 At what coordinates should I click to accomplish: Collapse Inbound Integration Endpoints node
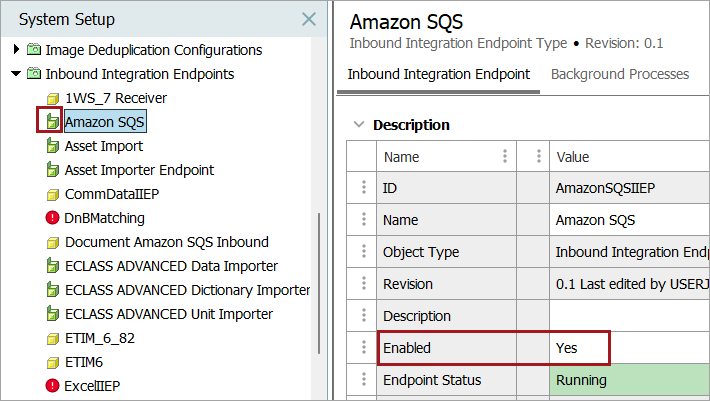point(16,74)
